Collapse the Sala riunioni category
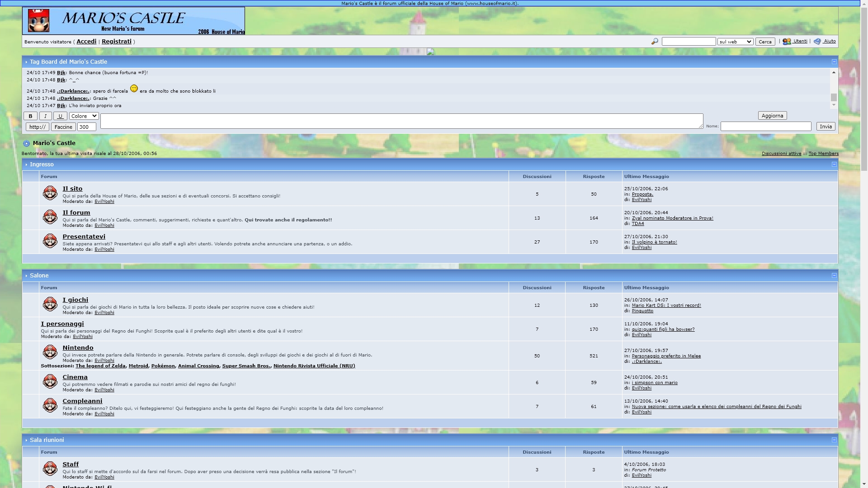This screenshot has height=488, width=868. [834, 440]
